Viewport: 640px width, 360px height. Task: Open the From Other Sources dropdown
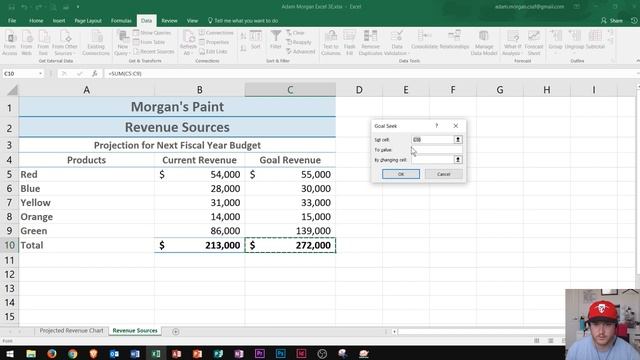point(64,43)
